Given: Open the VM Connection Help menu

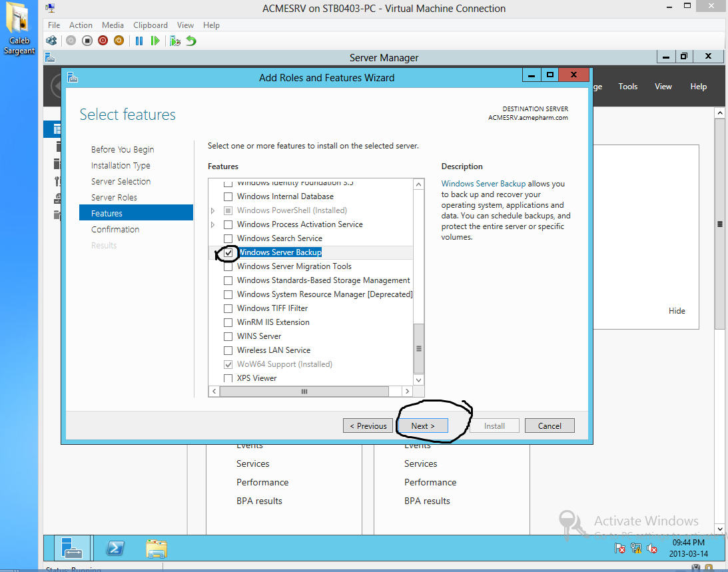Looking at the screenshot, I should [x=211, y=25].
